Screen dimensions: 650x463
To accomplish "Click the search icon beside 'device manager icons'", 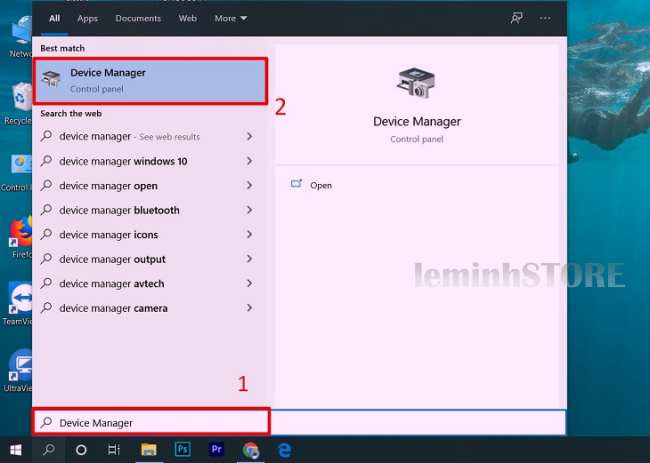I will coord(46,234).
